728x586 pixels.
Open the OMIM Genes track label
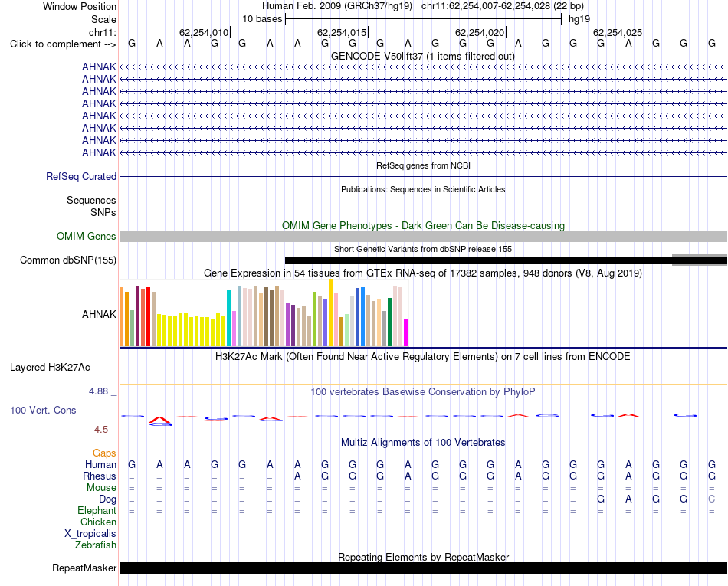coord(87,236)
